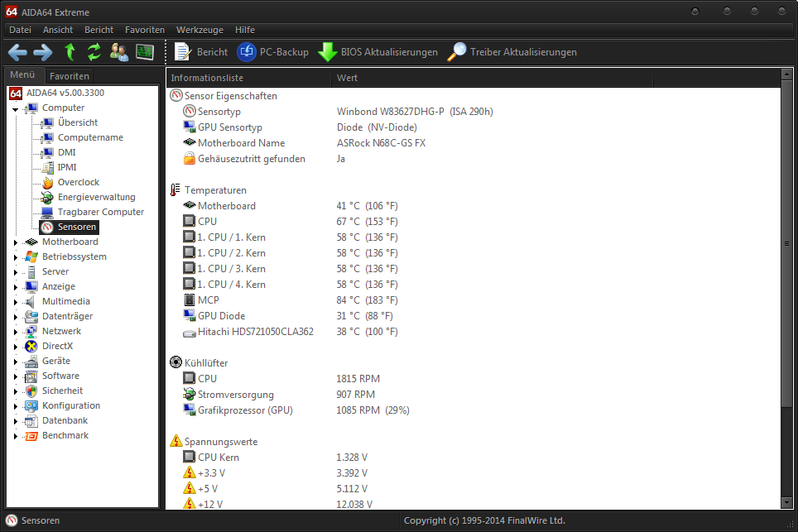Expand the DirectX tree node
Screen dimensions: 798x532
click(x=15, y=347)
